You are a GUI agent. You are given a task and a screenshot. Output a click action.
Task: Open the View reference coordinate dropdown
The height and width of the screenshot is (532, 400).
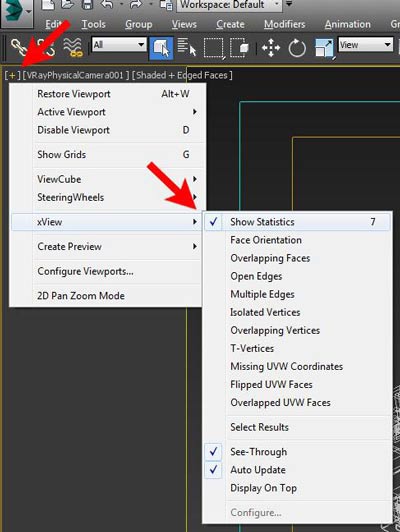point(365,44)
